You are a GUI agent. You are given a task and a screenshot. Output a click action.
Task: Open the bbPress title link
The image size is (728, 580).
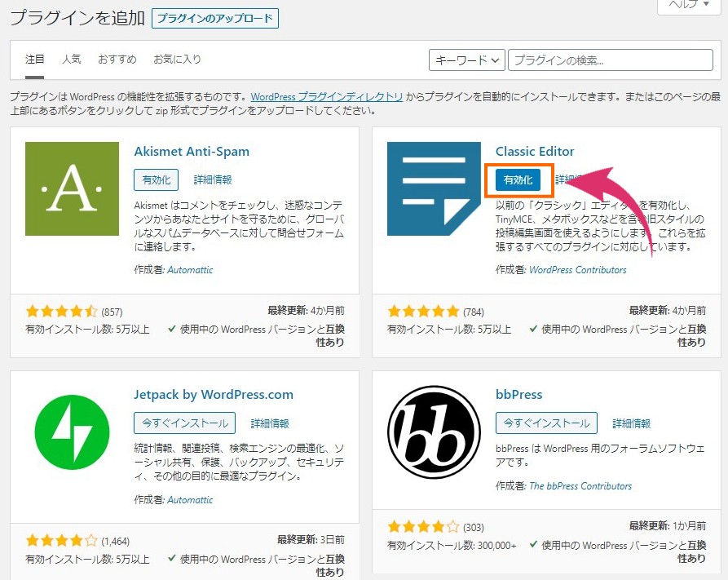(519, 395)
